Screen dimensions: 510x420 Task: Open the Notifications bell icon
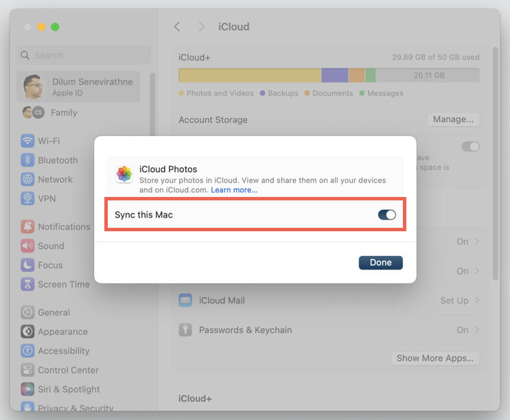pos(27,226)
